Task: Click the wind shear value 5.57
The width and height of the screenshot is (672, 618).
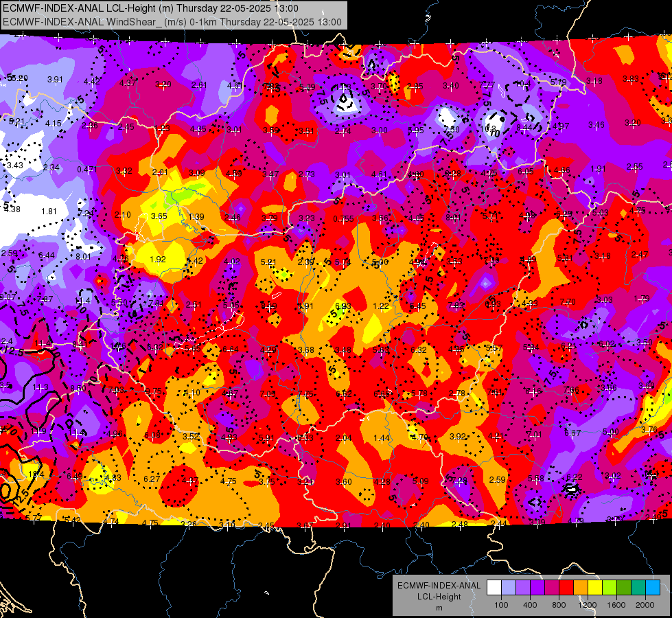Action: click(494, 348)
